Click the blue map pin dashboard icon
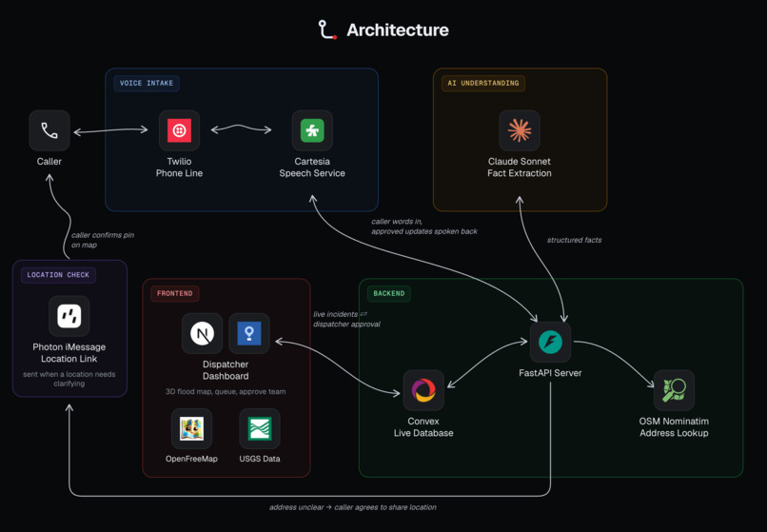The width and height of the screenshot is (767, 532). pyautogui.click(x=249, y=334)
